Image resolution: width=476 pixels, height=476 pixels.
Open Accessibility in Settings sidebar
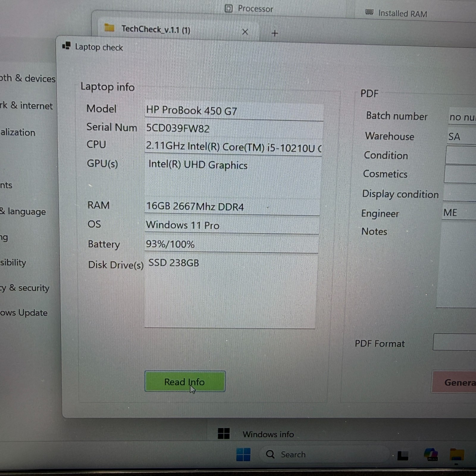click(x=13, y=262)
